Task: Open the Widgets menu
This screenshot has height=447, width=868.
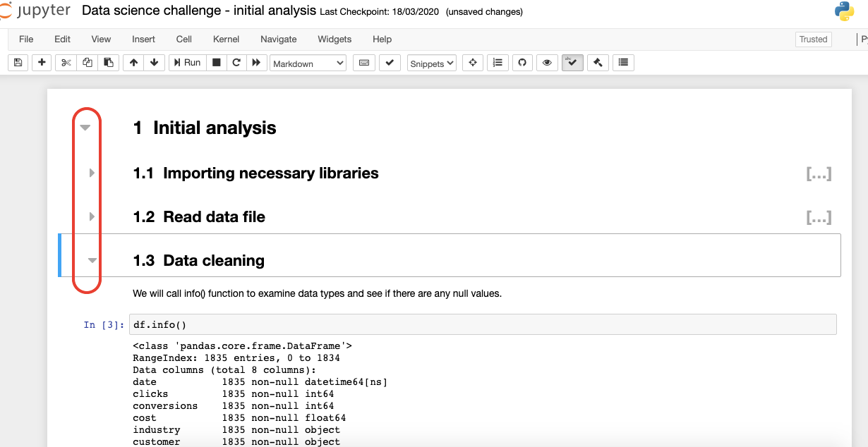Action: (x=334, y=39)
